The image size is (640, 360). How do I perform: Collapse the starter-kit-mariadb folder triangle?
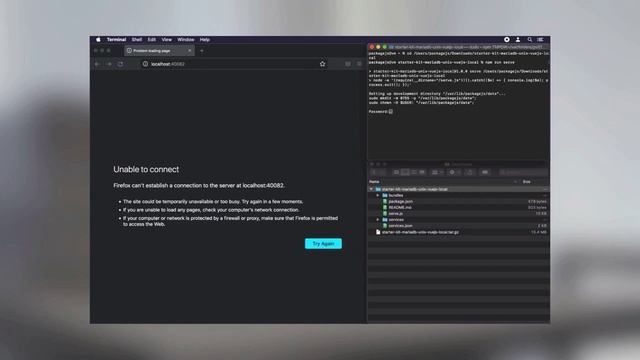pos(371,189)
